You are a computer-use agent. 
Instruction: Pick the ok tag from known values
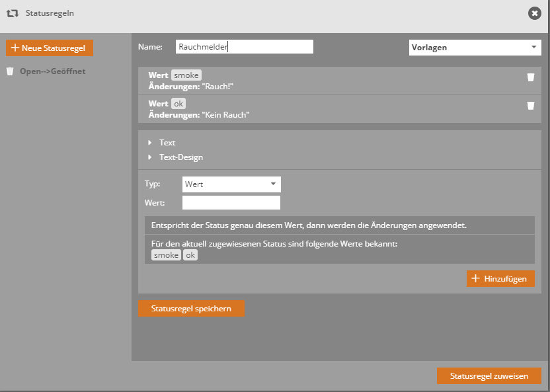tap(190, 255)
